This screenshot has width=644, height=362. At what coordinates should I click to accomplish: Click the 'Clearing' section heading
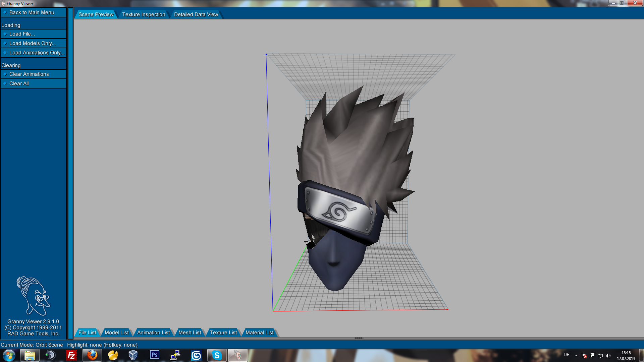tap(11, 65)
